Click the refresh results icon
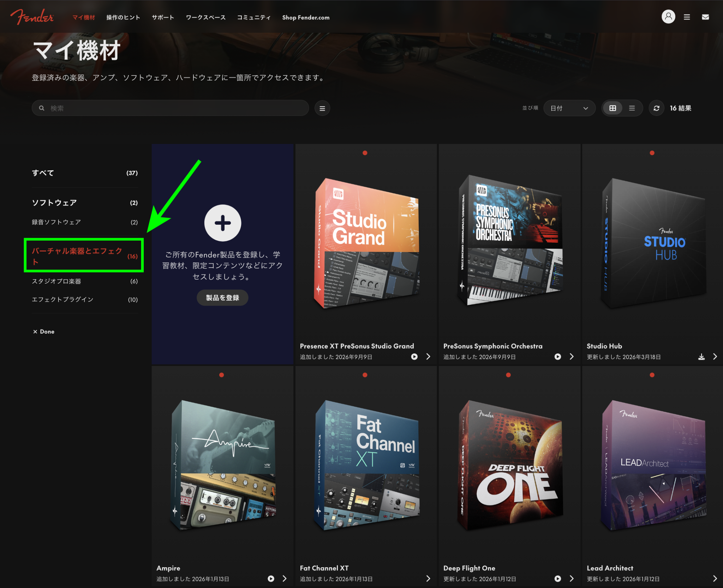 tap(656, 108)
